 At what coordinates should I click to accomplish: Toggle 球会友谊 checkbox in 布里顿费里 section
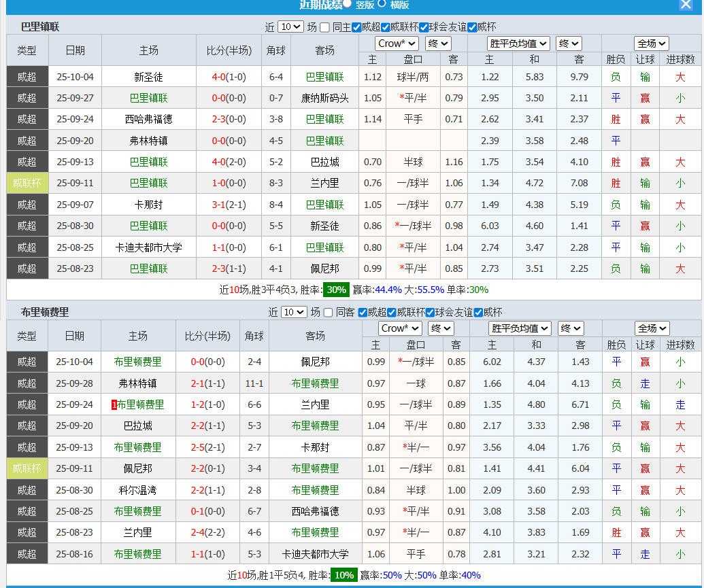click(x=431, y=313)
